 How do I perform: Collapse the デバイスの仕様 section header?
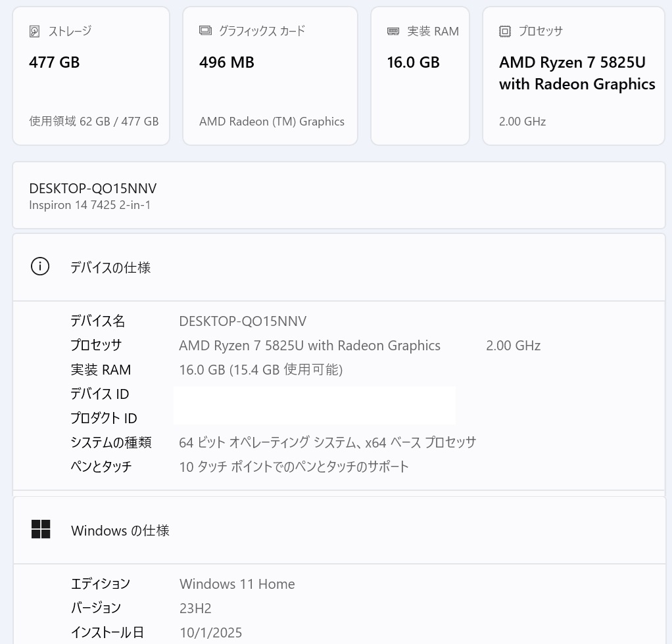coord(339,267)
